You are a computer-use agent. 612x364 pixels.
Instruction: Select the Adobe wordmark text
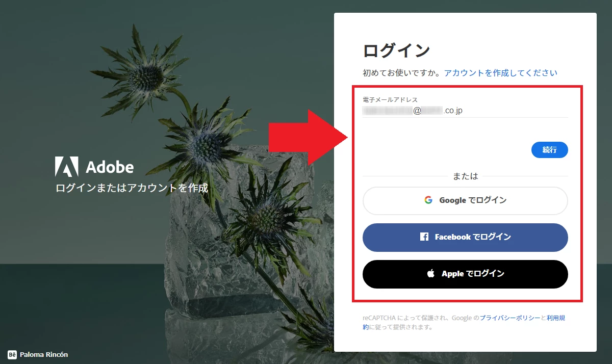point(110,167)
